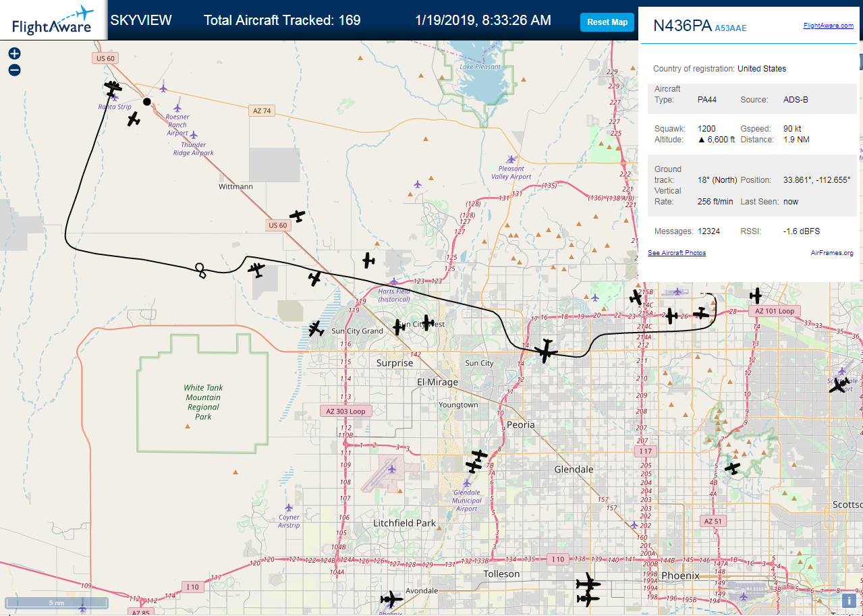This screenshot has width=863, height=616.
Task: Select aircraft over Glendale Municipal Airport
Action: tap(474, 466)
